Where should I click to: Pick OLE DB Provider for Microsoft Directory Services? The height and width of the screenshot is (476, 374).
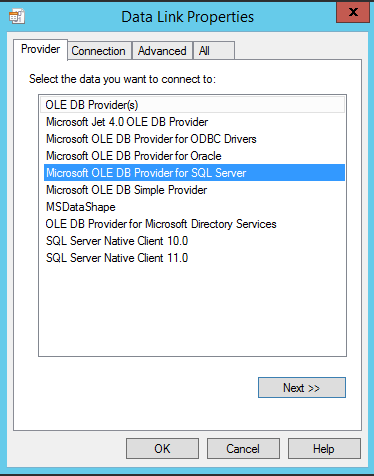coord(194,224)
